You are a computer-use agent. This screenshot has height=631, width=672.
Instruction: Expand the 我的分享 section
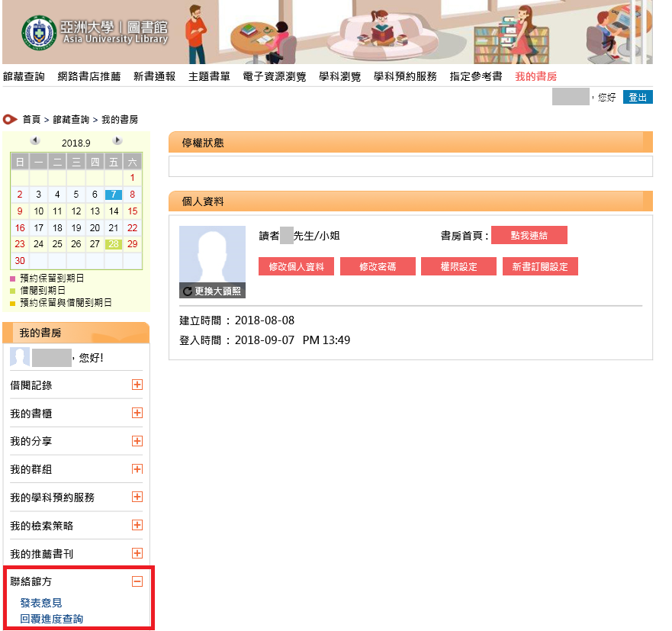[137, 441]
